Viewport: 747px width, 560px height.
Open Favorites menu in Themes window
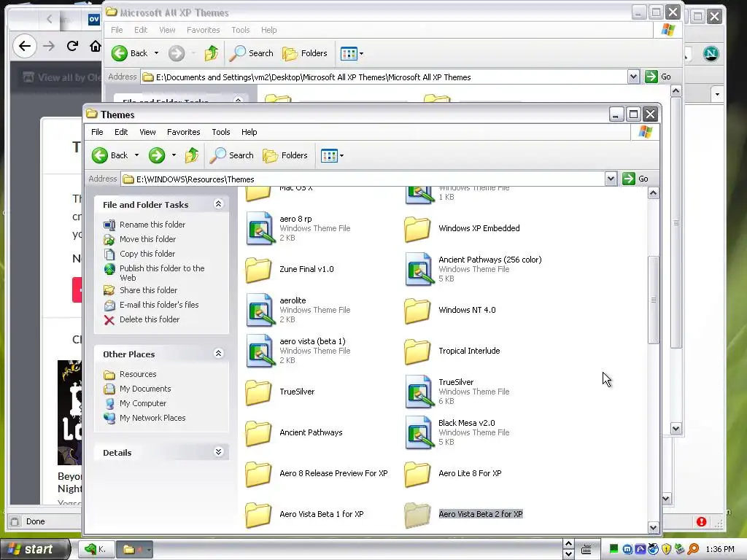tap(183, 132)
